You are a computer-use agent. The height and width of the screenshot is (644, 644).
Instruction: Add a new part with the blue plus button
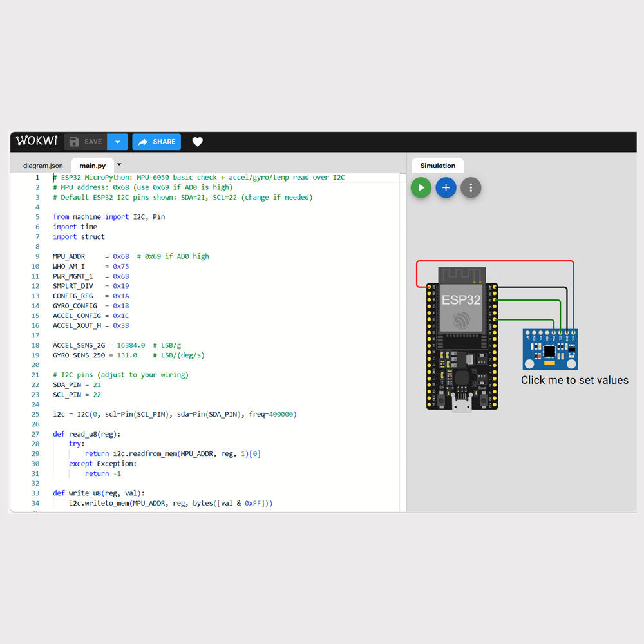[446, 187]
